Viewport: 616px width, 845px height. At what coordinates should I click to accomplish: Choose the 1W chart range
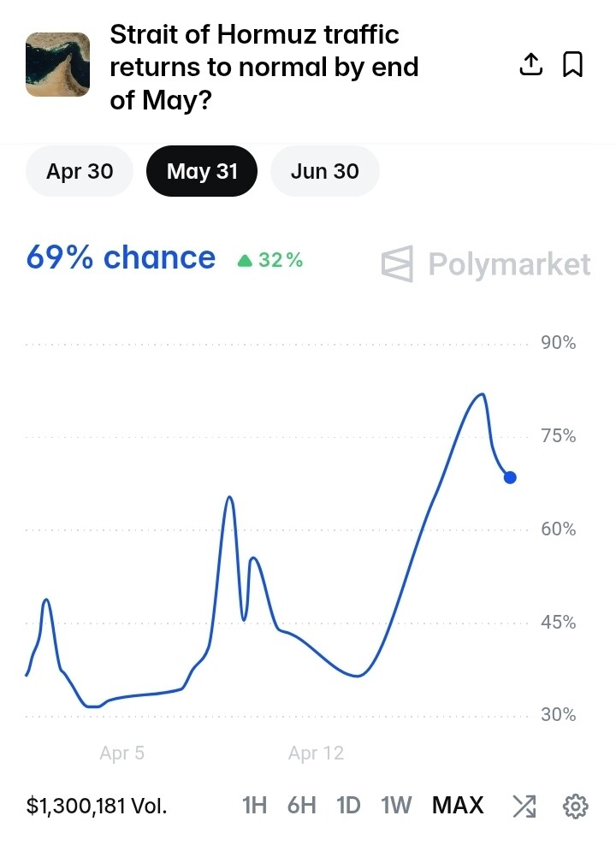(x=396, y=806)
